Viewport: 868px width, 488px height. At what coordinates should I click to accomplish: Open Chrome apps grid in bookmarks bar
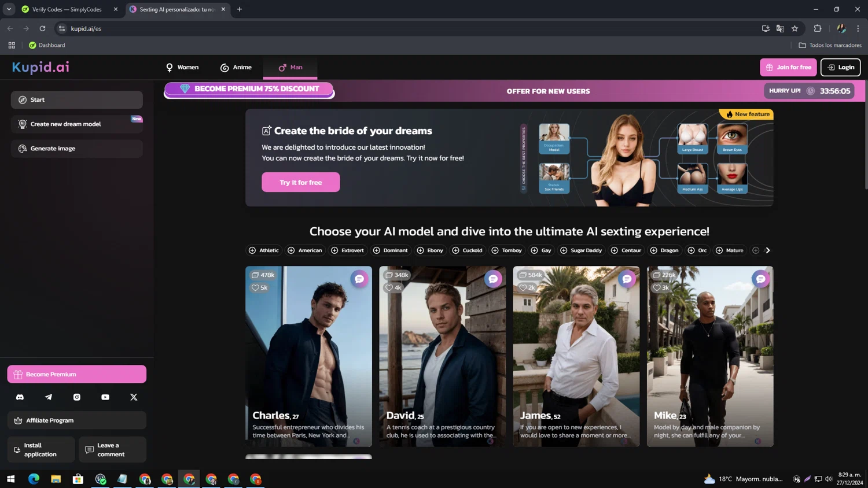point(12,45)
